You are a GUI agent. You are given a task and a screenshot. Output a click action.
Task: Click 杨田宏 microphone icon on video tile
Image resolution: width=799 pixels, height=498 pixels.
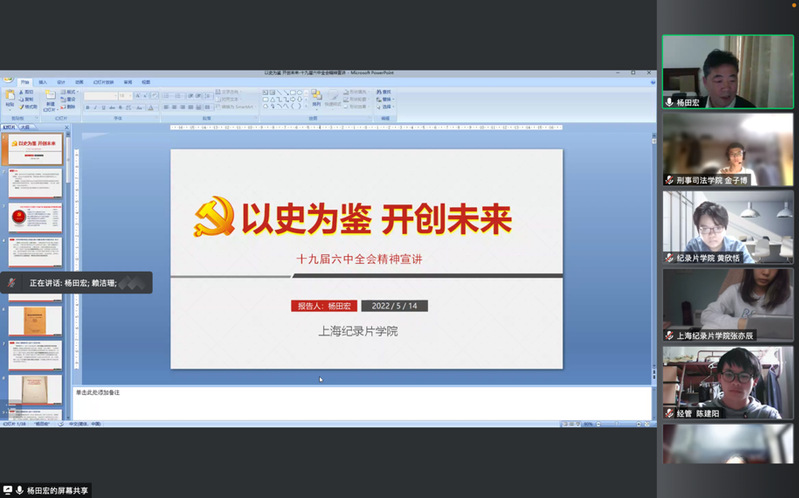tap(669, 103)
